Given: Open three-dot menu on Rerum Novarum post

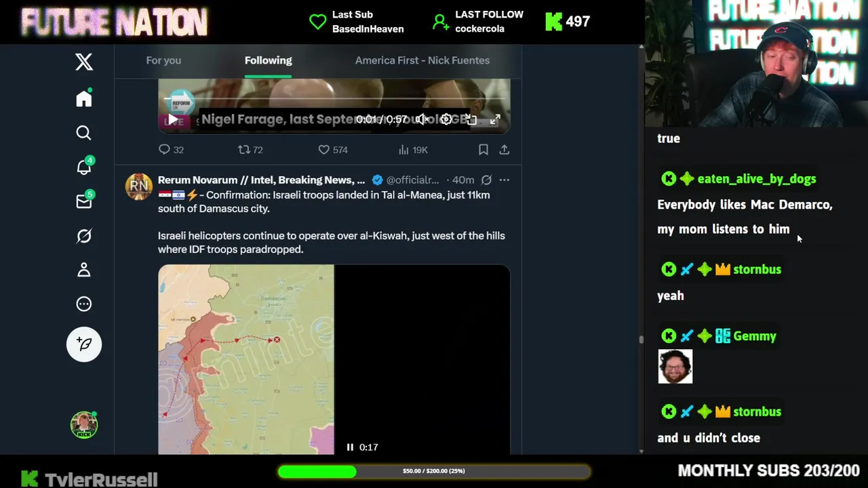Looking at the screenshot, I should click(x=505, y=180).
